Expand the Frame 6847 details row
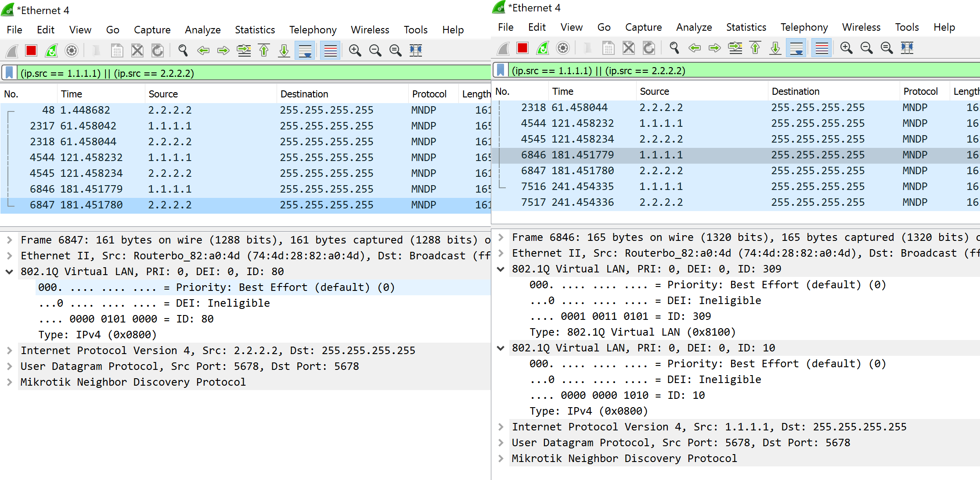980x480 pixels. 9,240
